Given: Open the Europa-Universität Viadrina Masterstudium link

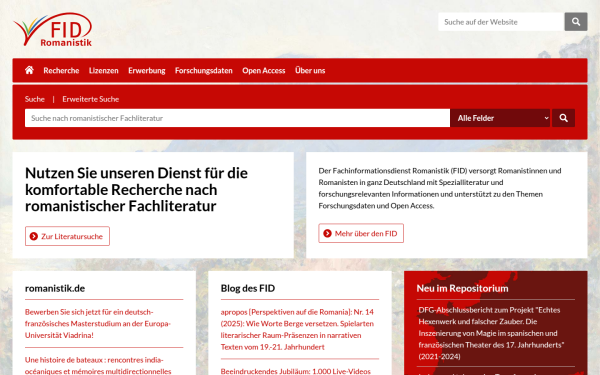Looking at the screenshot, I should click(x=98, y=323).
